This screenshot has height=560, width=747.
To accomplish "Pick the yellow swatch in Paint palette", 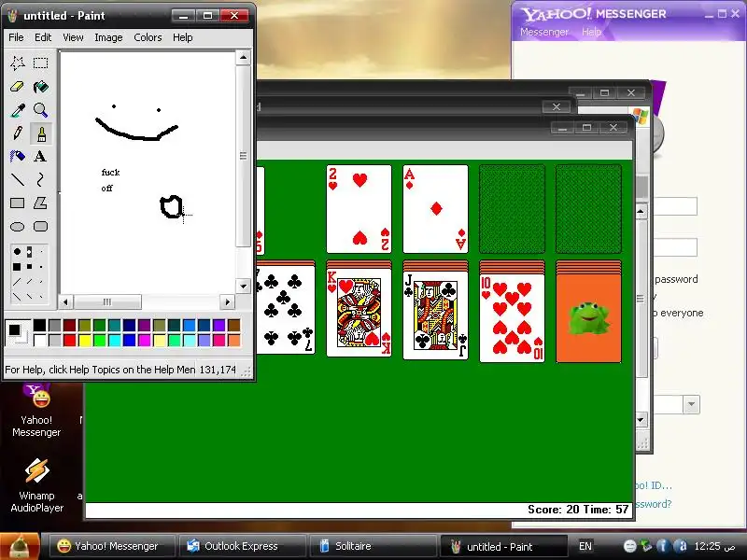I will (x=85, y=340).
